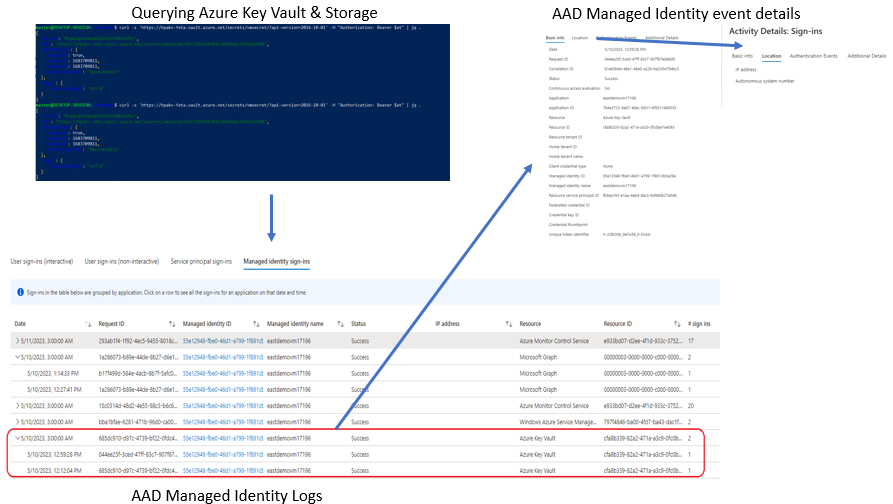Switch to User sign-ins (interactive) tab

point(42,261)
